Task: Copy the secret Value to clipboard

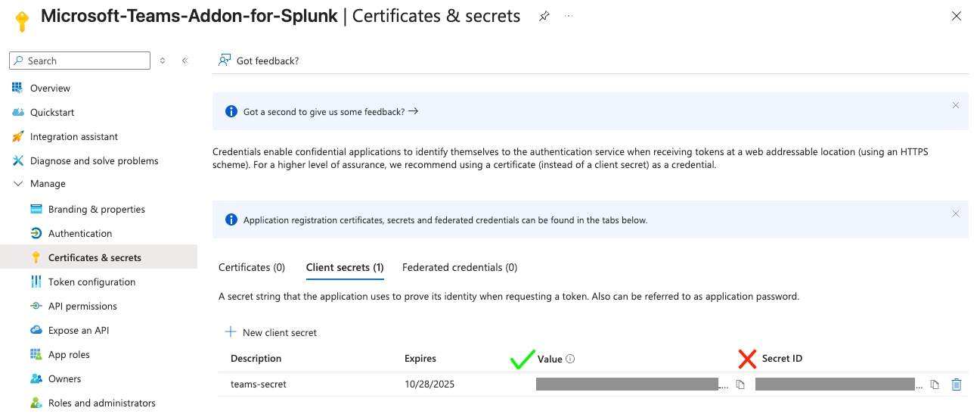Action: pos(740,384)
